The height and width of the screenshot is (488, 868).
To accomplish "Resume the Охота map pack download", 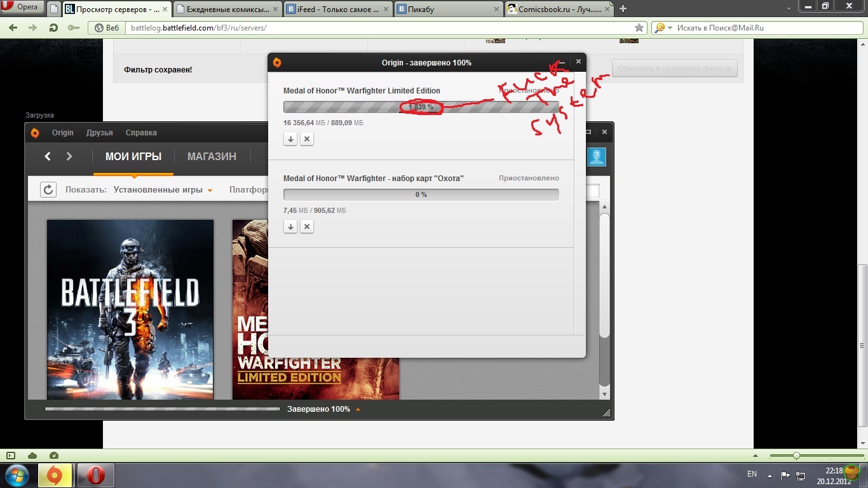I will click(290, 226).
